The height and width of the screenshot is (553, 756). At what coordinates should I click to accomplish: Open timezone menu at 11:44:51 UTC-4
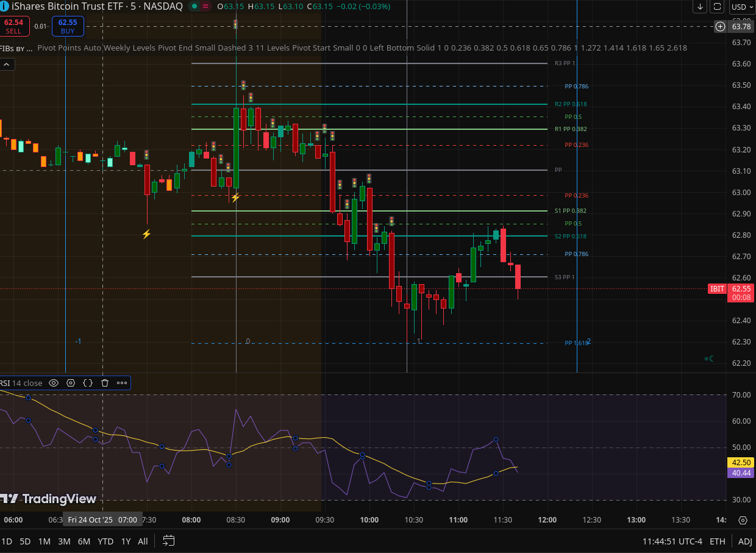(x=672, y=541)
